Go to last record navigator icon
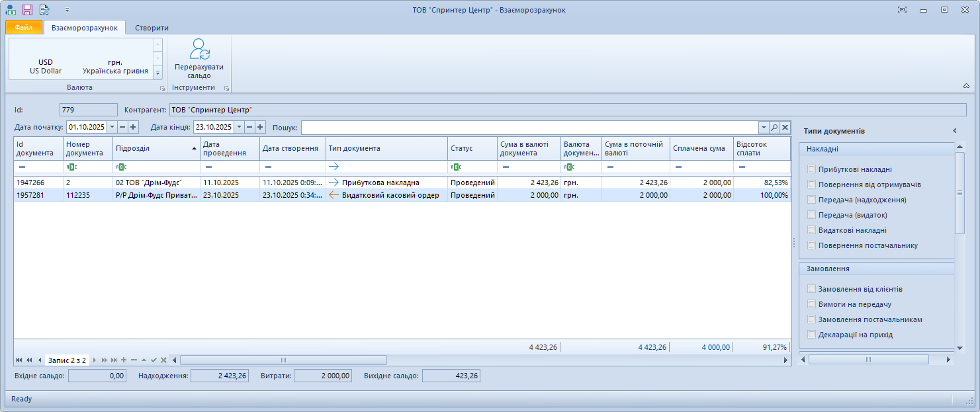980x412 pixels. pyautogui.click(x=114, y=360)
